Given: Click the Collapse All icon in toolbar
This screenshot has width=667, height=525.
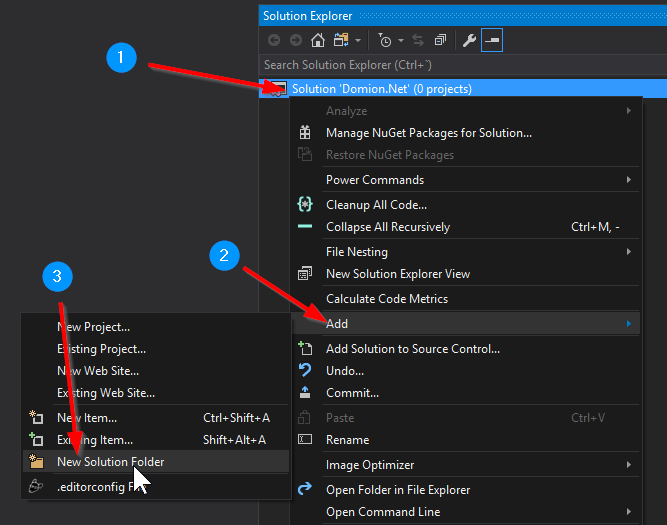Looking at the screenshot, I should click(x=440, y=40).
